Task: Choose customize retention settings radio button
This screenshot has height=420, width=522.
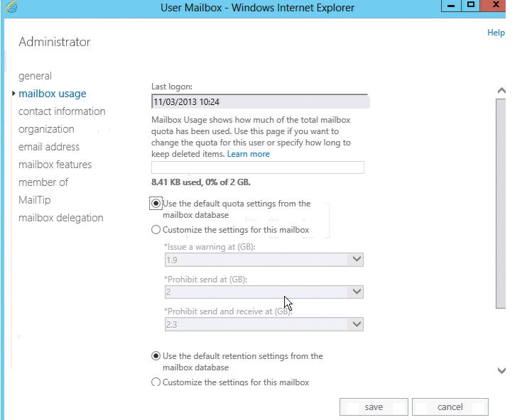Action: click(x=156, y=382)
